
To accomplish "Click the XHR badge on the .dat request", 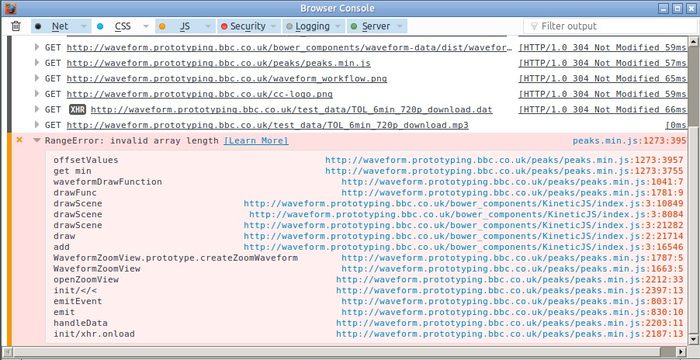I will tap(78, 109).
